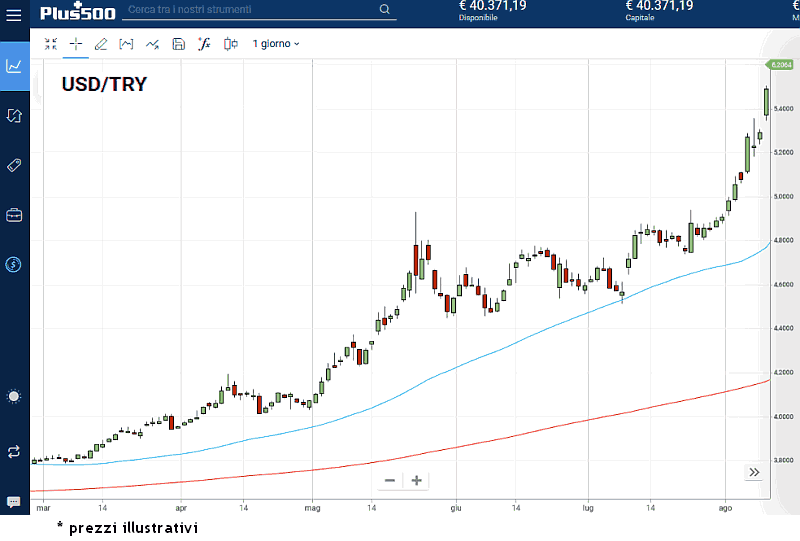Select the crosshair cursor tool
The image size is (800, 541).
tap(76, 44)
